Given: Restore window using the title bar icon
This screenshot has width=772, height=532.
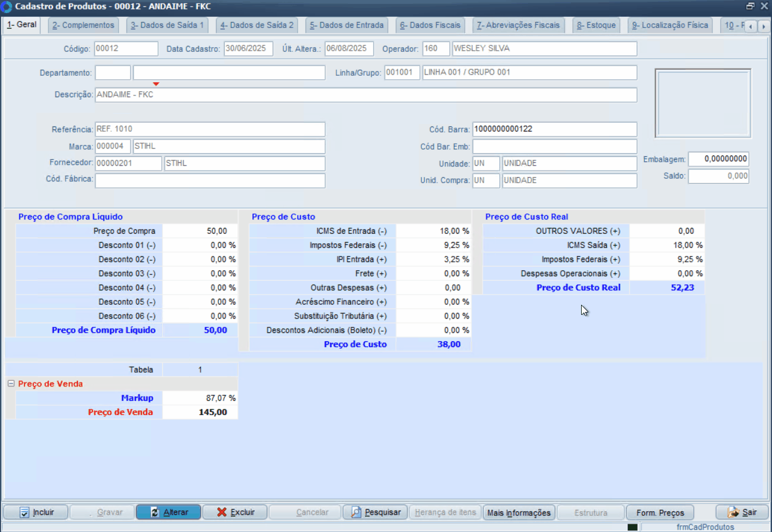Looking at the screenshot, I should pos(750,7).
